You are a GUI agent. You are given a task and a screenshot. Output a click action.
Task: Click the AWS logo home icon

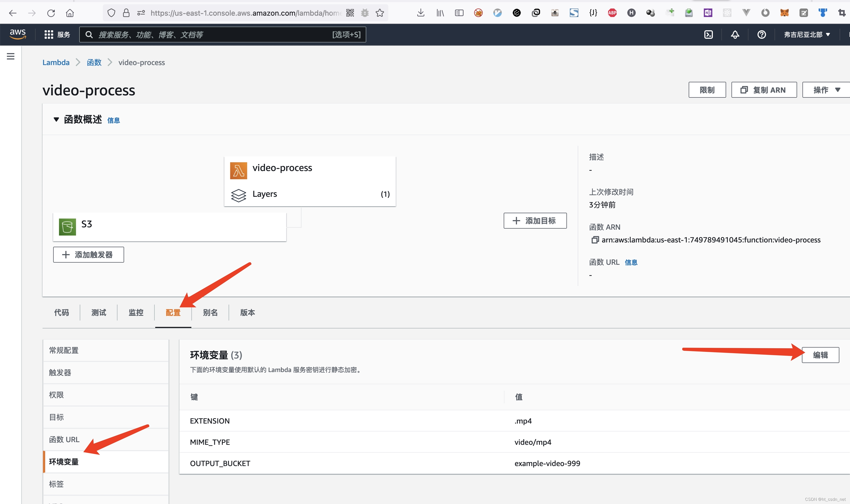(18, 34)
